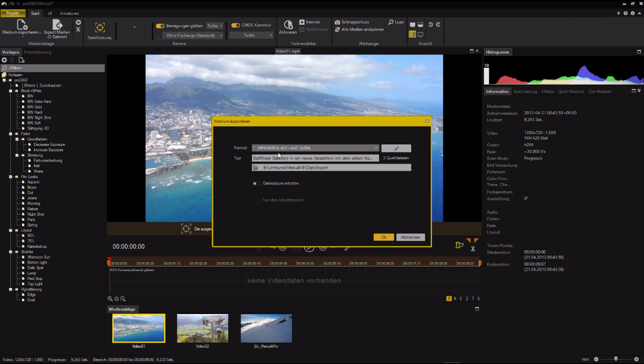Click Alle Medien analysieren
644x364 pixels.
[362, 30]
